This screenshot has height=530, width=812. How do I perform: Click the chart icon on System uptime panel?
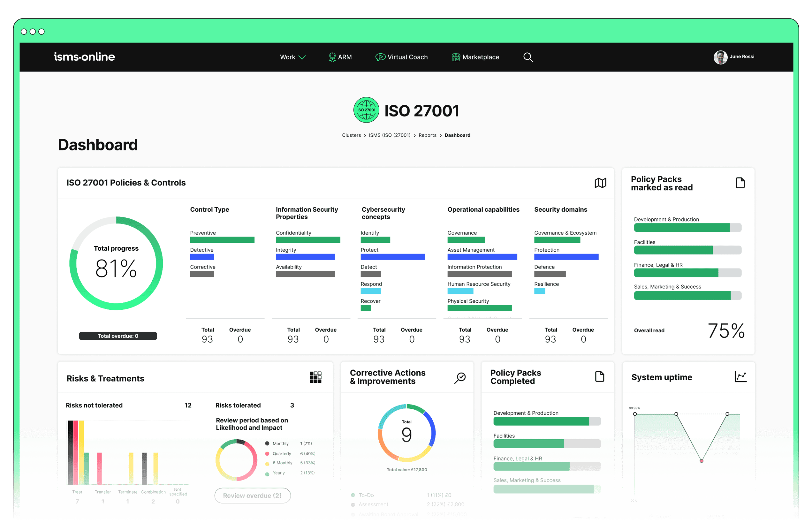tap(740, 377)
